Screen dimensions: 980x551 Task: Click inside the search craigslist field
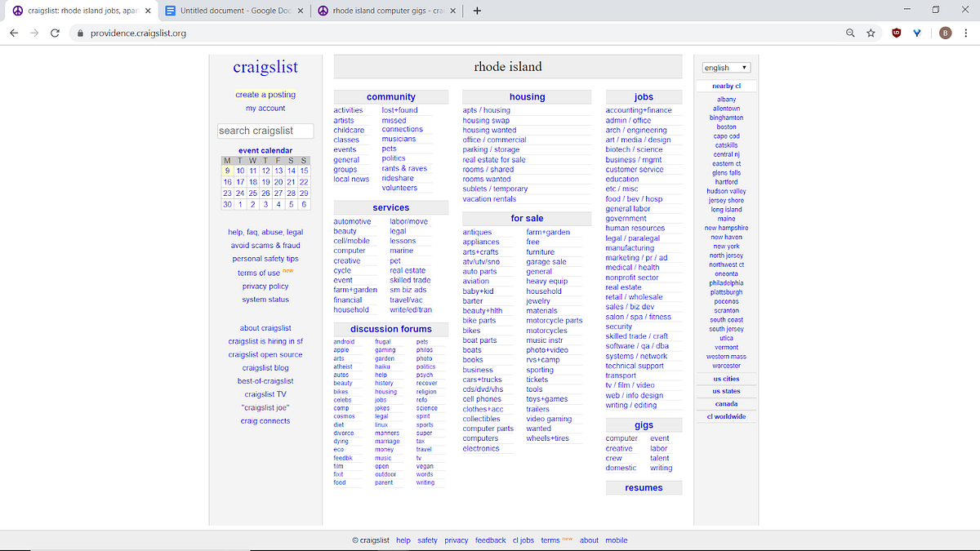[265, 130]
